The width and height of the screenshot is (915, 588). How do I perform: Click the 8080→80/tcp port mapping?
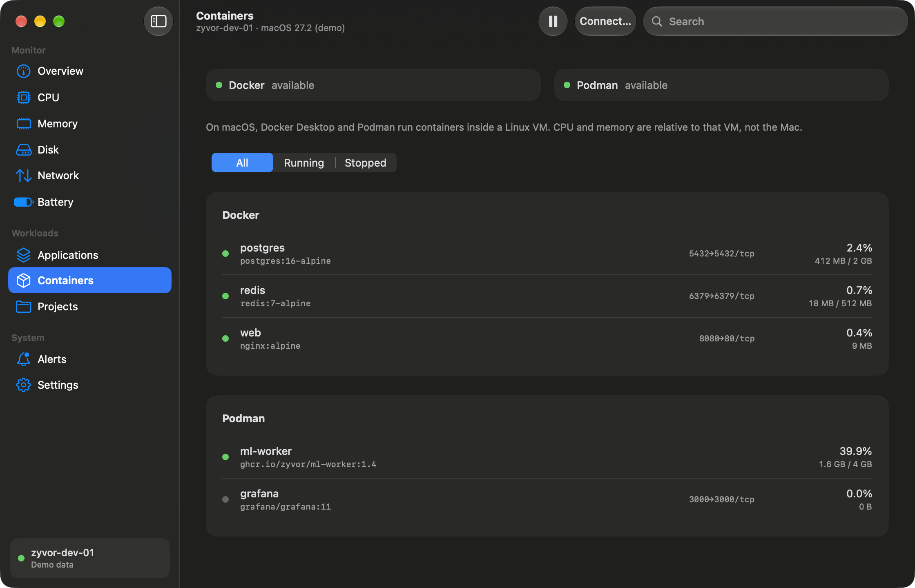(x=727, y=338)
